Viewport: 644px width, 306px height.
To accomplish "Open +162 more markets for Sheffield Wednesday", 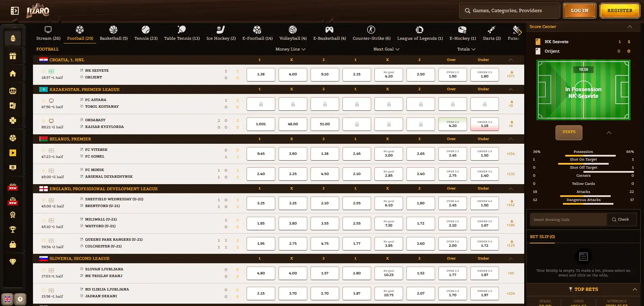I will click(511, 203).
